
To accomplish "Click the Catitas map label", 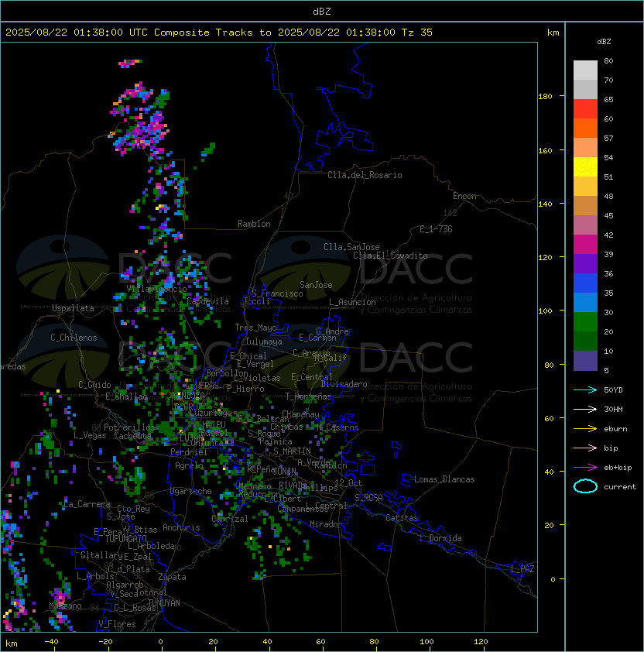I will (402, 518).
